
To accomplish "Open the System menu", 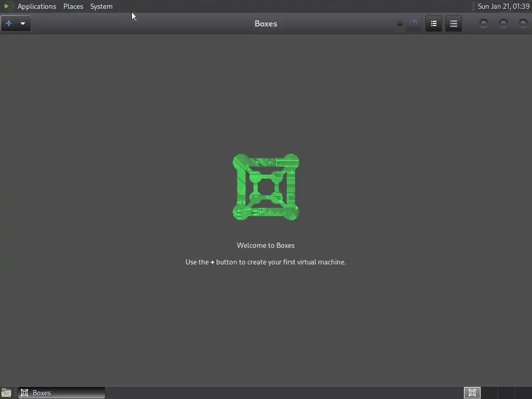I will tap(101, 6).
